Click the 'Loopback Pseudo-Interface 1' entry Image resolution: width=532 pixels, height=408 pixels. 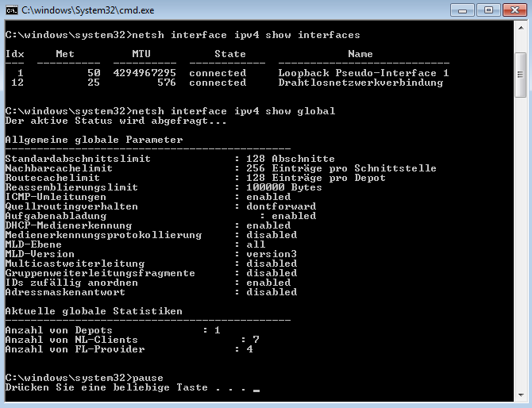pos(363,73)
